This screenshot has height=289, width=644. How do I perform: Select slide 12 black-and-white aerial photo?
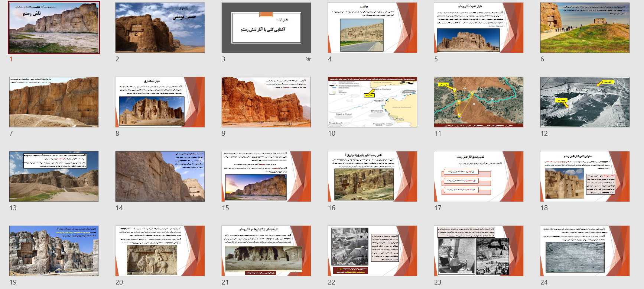585,102
